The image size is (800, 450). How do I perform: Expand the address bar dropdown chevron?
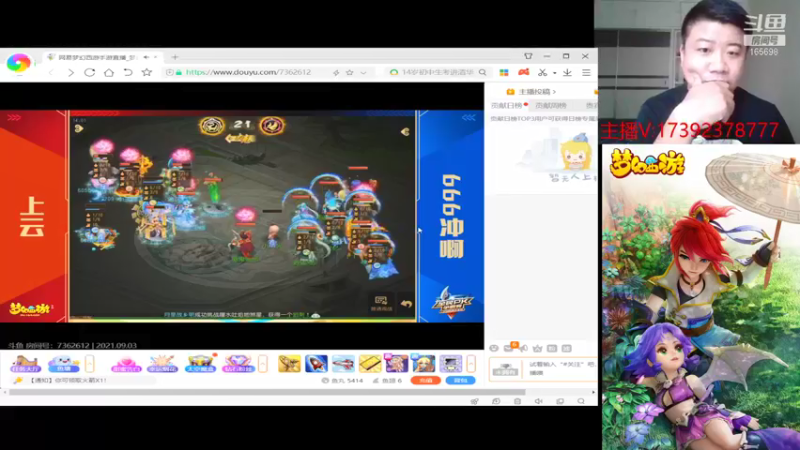click(363, 73)
